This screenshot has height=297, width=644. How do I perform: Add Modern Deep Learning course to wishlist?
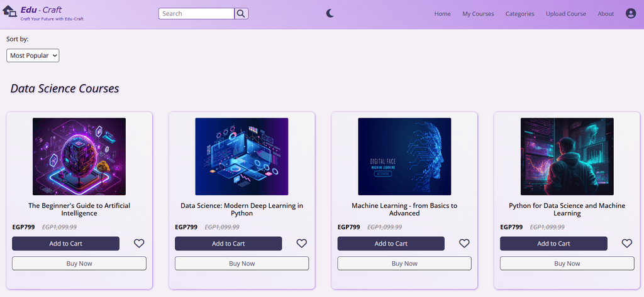point(302,243)
